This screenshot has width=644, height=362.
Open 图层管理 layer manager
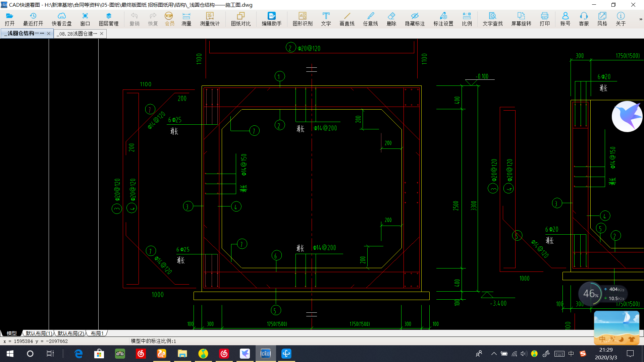(109, 19)
